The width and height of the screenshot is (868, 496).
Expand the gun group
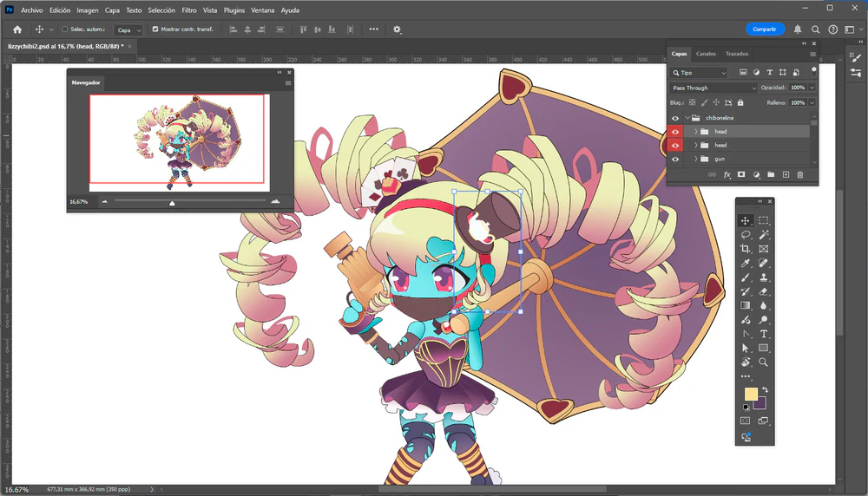pyautogui.click(x=696, y=160)
